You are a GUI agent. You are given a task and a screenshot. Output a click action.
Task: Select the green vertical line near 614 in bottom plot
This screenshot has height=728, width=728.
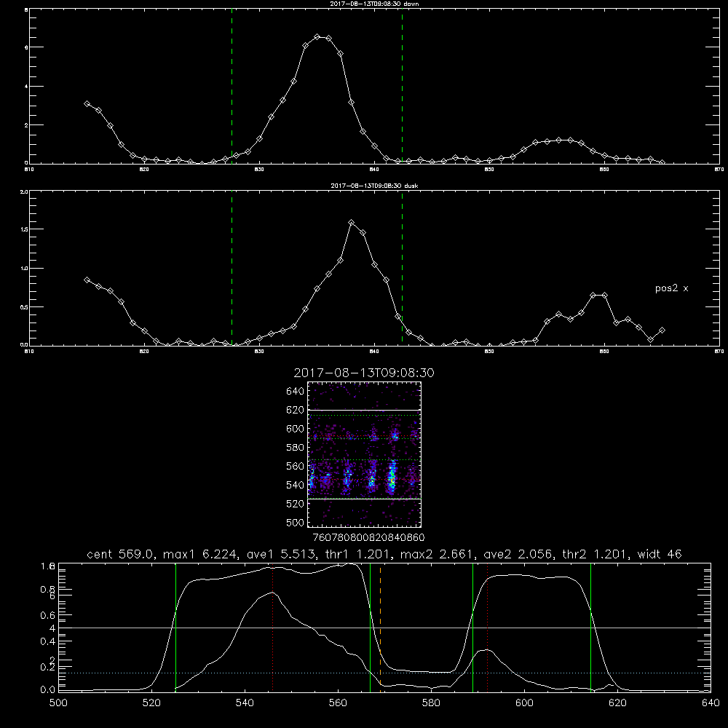coord(590,627)
